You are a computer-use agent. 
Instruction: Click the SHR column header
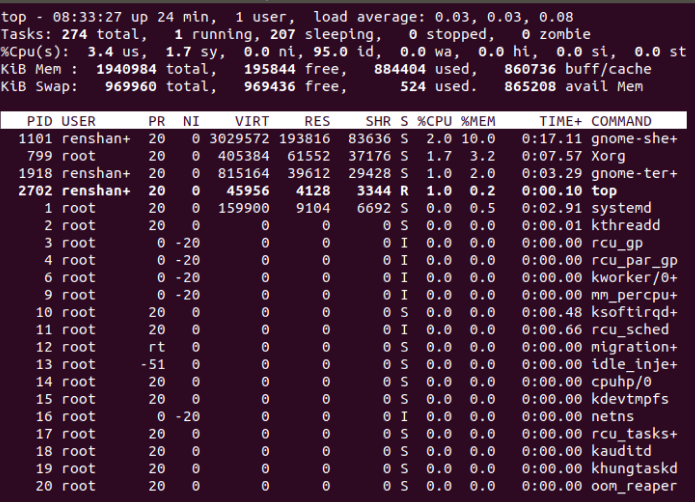[x=378, y=121]
